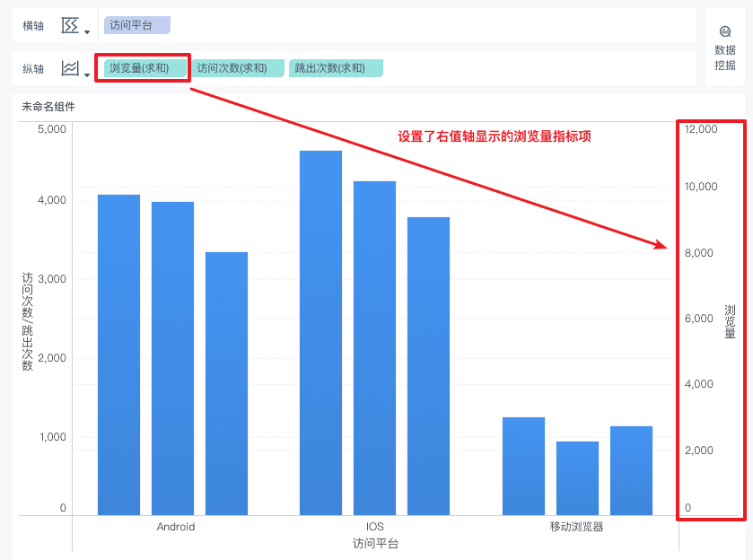The width and height of the screenshot is (753, 560).
Task: Click the 浏览量 right axis title
Action: click(x=730, y=321)
